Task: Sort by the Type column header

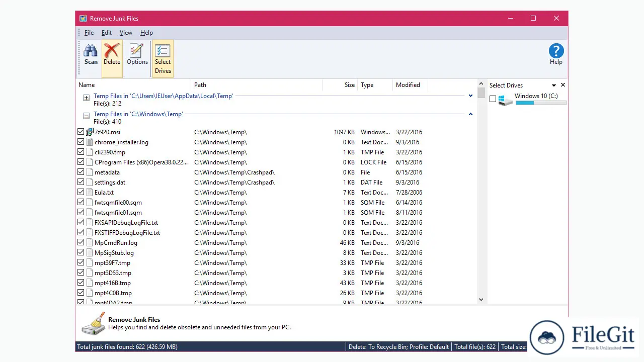Action: point(375,85)
